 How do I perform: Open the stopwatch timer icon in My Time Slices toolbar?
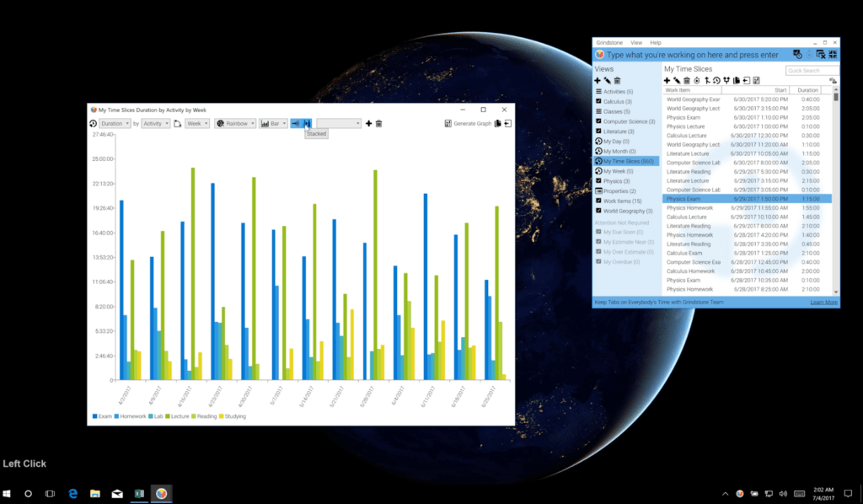click(x=696, y=80)
